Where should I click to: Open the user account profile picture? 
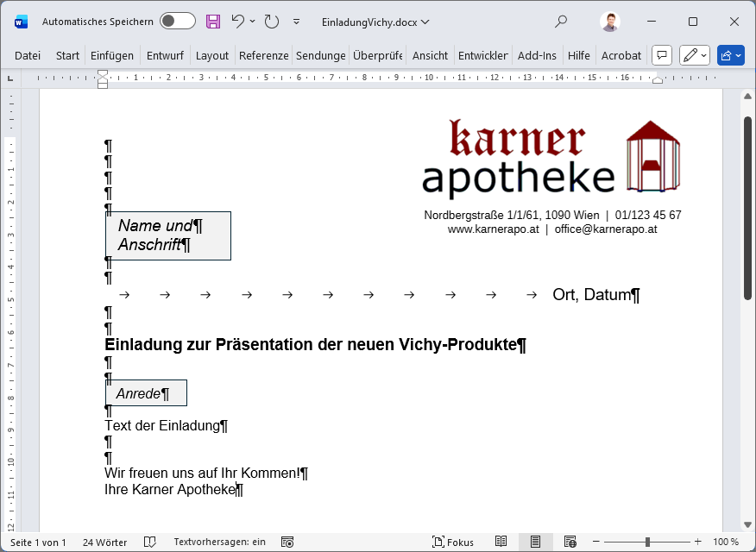coord(610,22)
